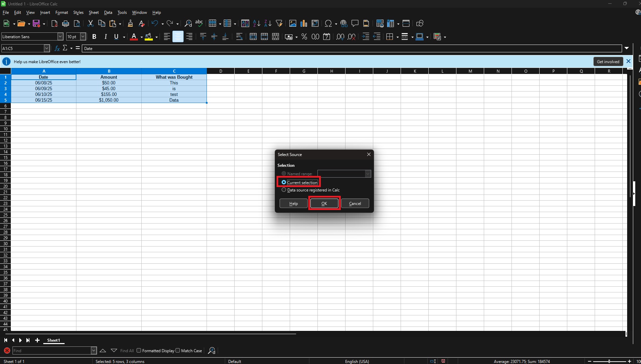Screen dimensions: 641x364
Task: Merge and center cells icon
Action: coord(253,37)
